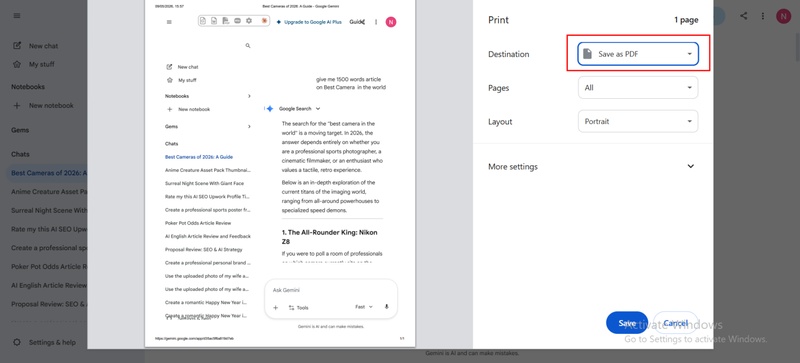Open Settings & help label in sidebar

(x=53, y=342)
